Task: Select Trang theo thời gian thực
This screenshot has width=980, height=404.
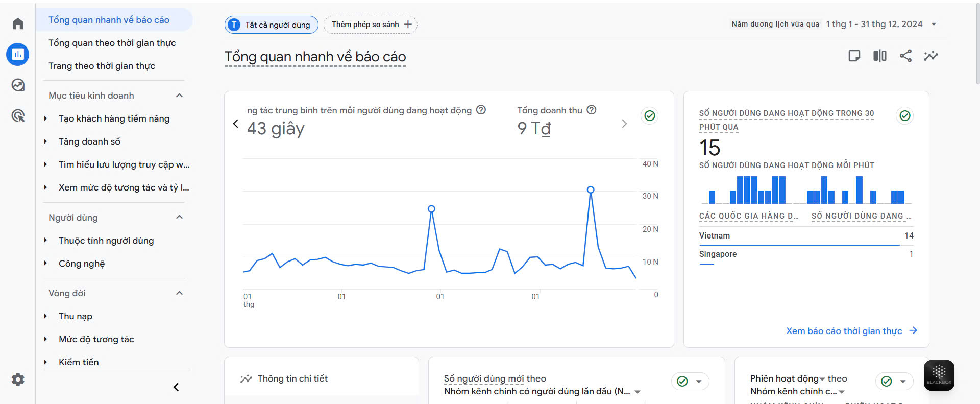Action: [102, 66]
